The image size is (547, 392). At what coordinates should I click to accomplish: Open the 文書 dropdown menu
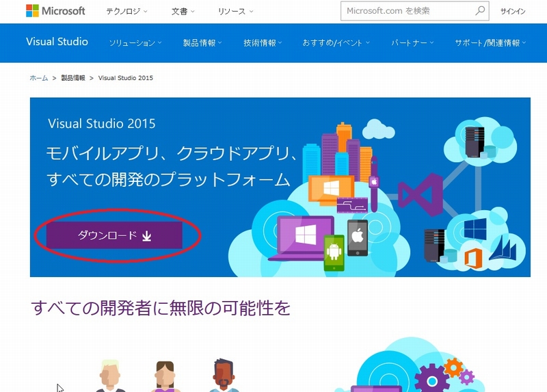click(183, 12)
